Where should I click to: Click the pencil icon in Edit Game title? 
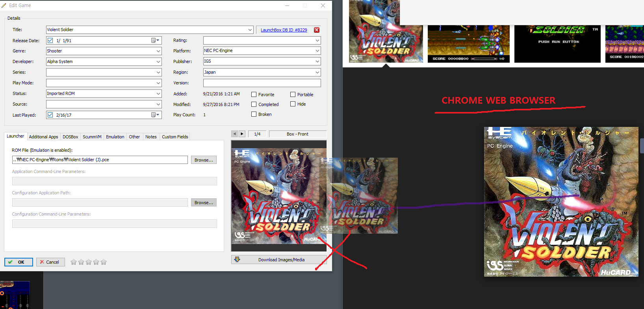[x=4, y=6]
